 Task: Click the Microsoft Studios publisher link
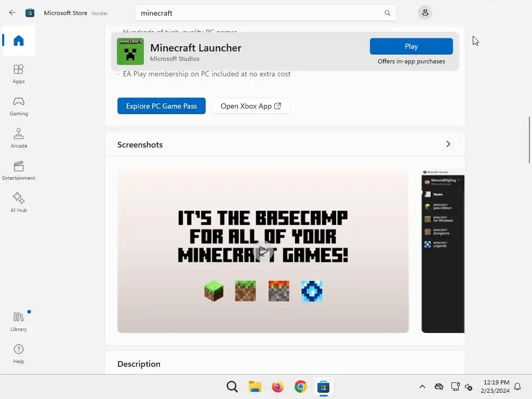coord(175,59)
